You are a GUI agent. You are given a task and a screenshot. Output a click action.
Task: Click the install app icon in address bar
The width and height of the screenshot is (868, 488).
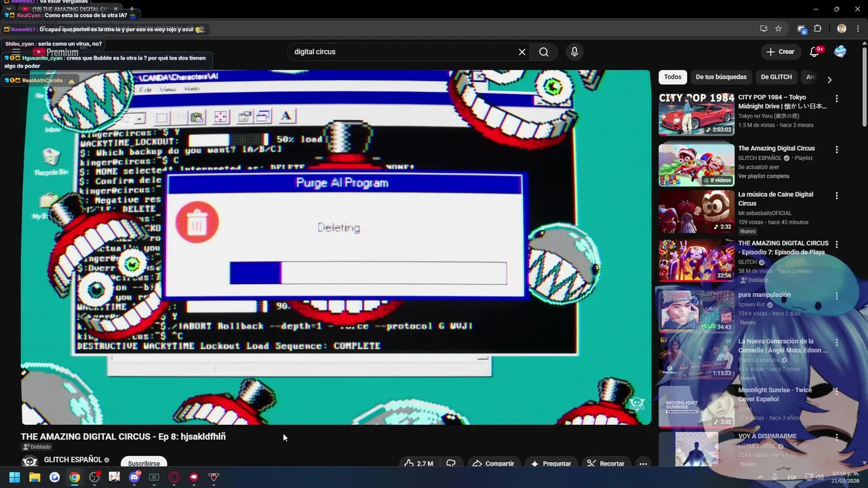(x=764, y=28)
